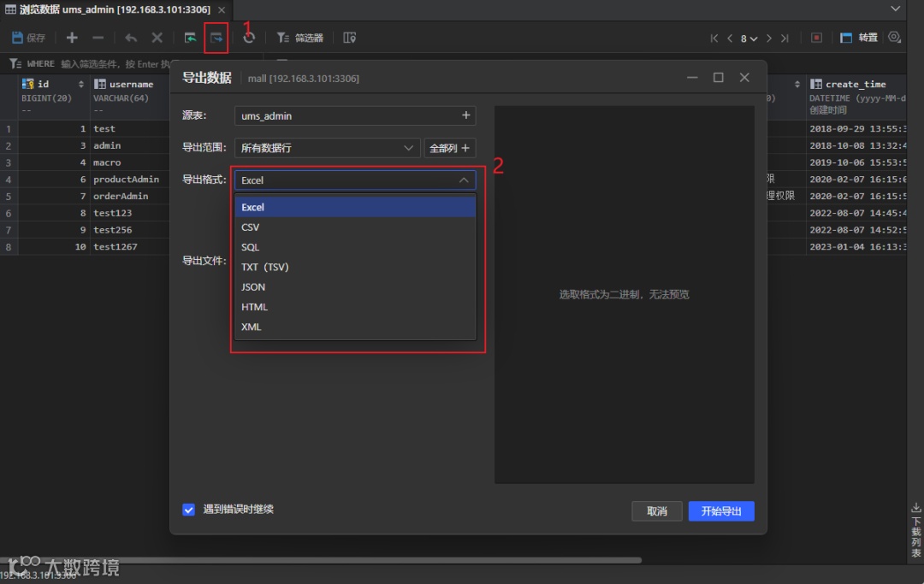The height and width of the screenshot is (584, 924).
Task: Delete row using the minus icon
Action: click(98, 38)
